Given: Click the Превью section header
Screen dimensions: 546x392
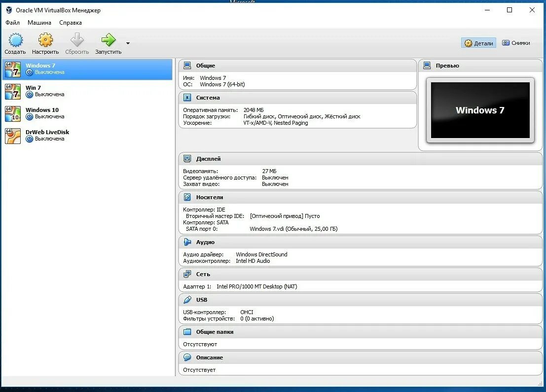Looking at the screenshot, I should [447, 66].
